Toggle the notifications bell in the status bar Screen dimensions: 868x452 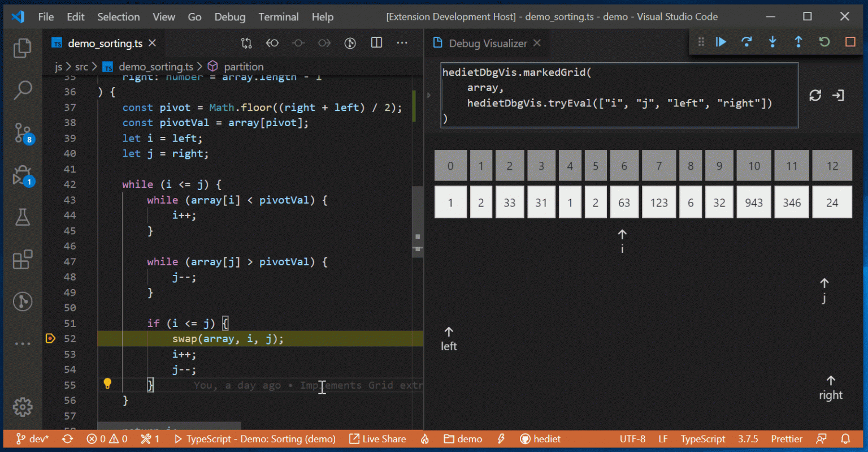coord(846,438)
